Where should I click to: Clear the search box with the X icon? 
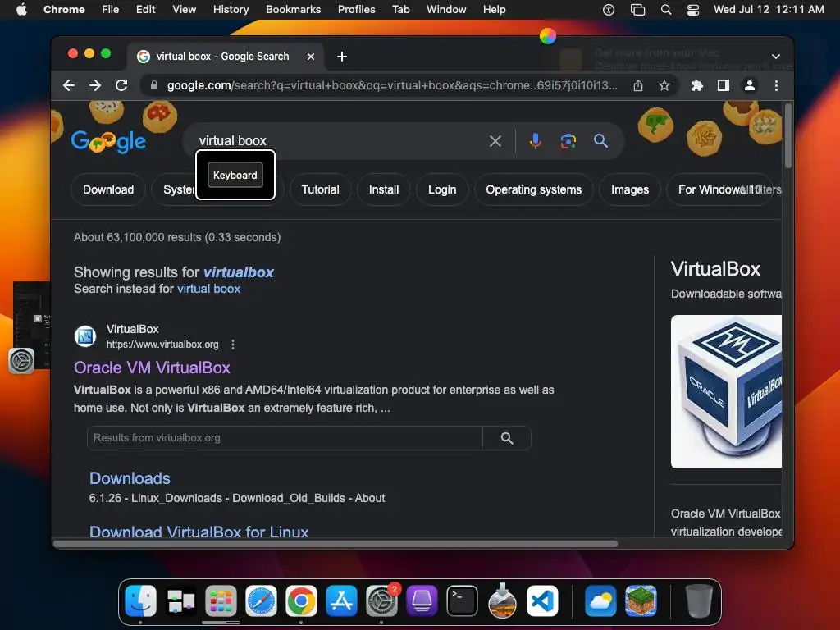pyautogui.click(x=495, y=141)
